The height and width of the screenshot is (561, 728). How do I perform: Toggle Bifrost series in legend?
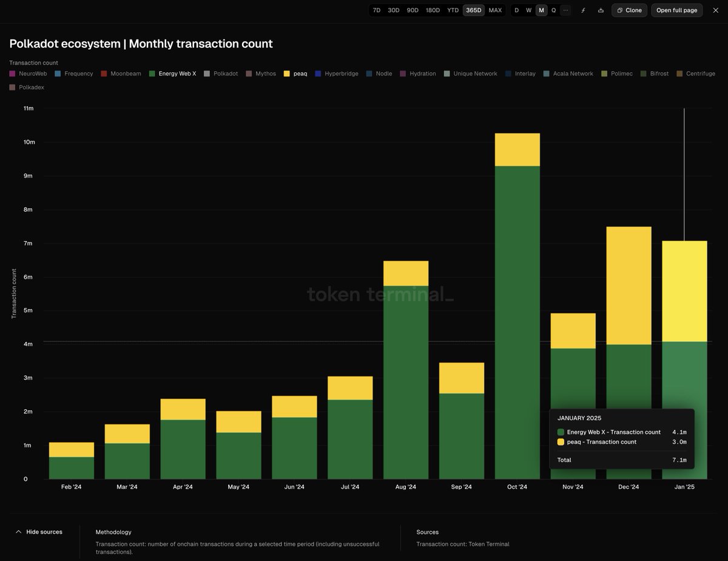tap(655, 73)
